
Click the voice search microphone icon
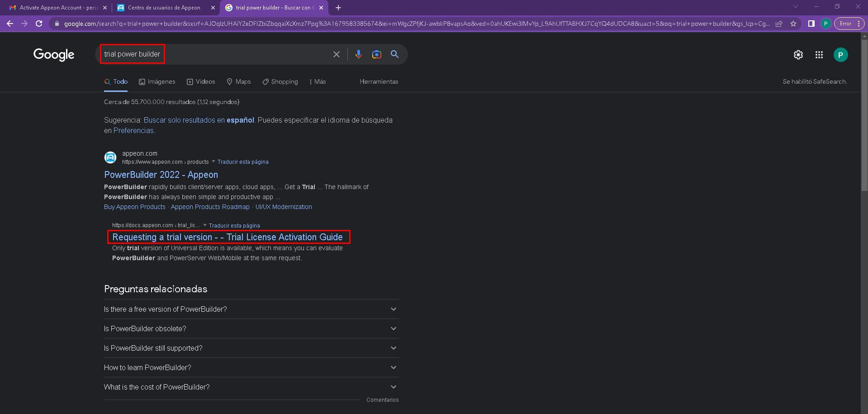click(358, 54)
